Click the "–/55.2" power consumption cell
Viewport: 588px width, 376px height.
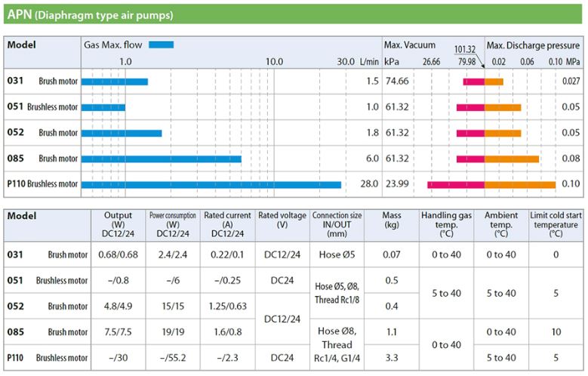pos(173,358)
